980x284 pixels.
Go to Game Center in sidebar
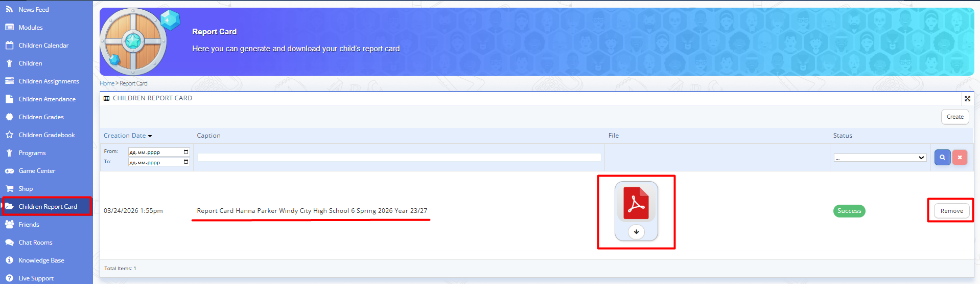coord(37,171)
